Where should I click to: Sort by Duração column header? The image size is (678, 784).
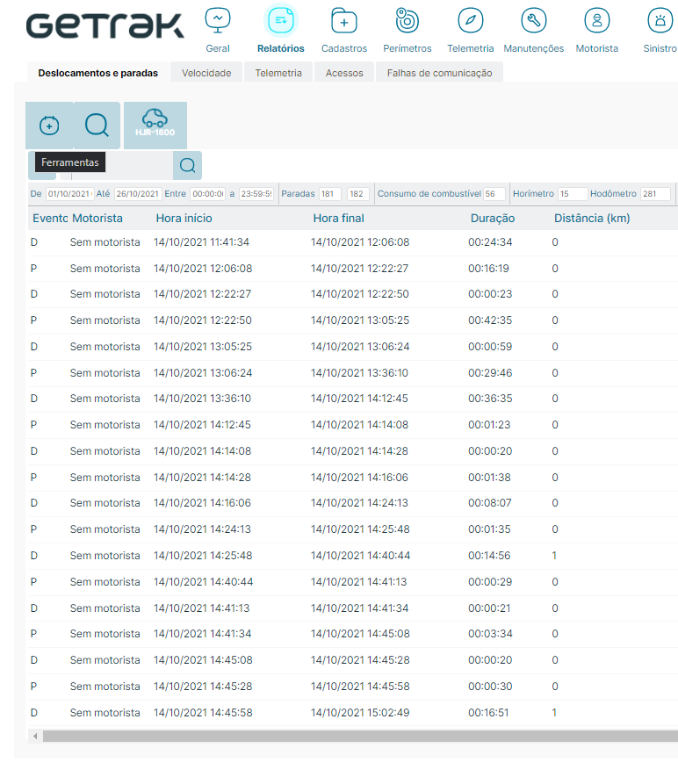493,219
